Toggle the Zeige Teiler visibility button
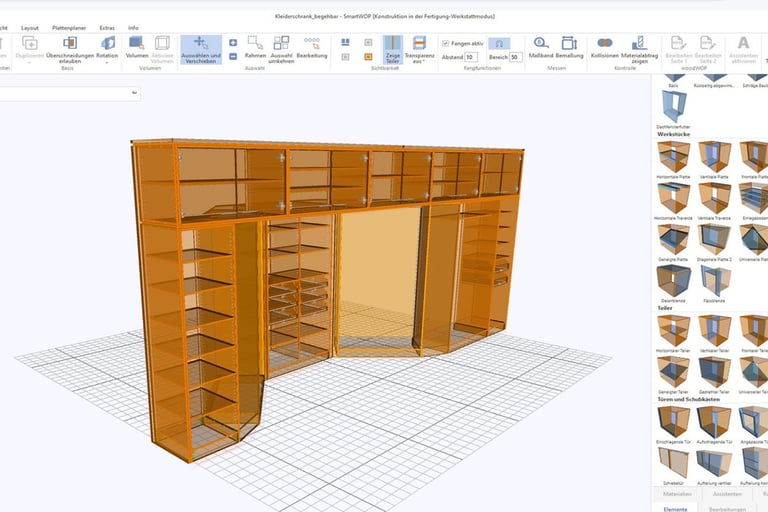The width and height of the screenshot is (768, 512). 393,49
